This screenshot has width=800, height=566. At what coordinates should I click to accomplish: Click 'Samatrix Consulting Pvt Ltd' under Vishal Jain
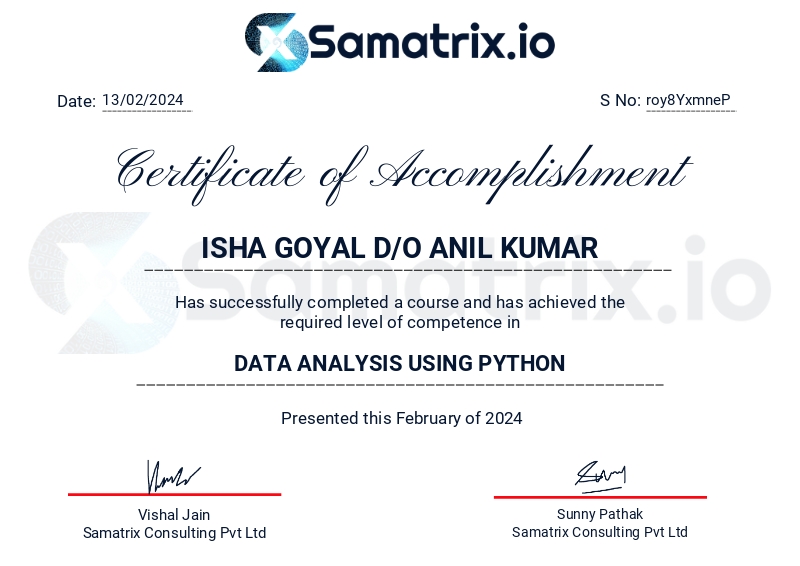pos(174,533)
